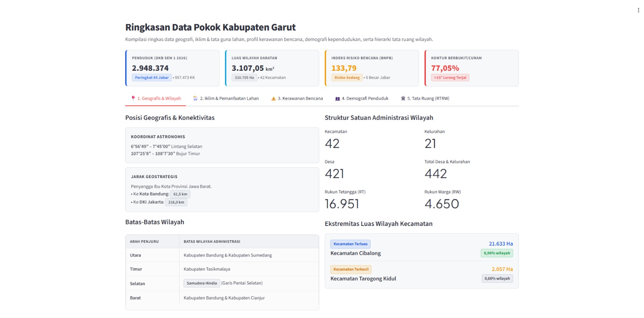
Task: Click the hilly contour value 77,05%
Action: 445,68
